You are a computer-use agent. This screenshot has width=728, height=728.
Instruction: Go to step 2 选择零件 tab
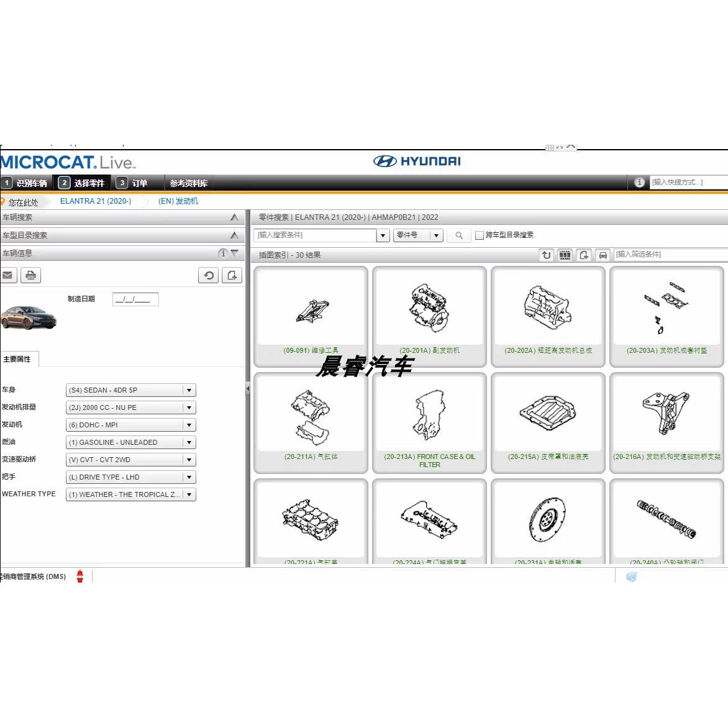click(82, 183)
